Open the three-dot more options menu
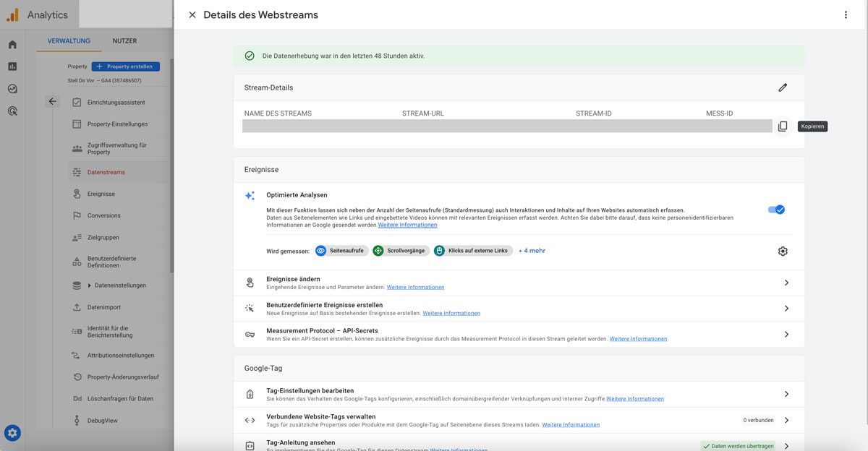 click(x=846, y=15)
